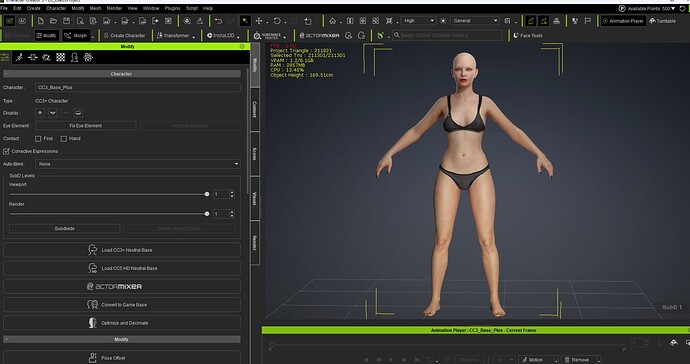Click the Export icon with arrow
Viewport: 690px width, 364px height.
(x=155, y=21)
